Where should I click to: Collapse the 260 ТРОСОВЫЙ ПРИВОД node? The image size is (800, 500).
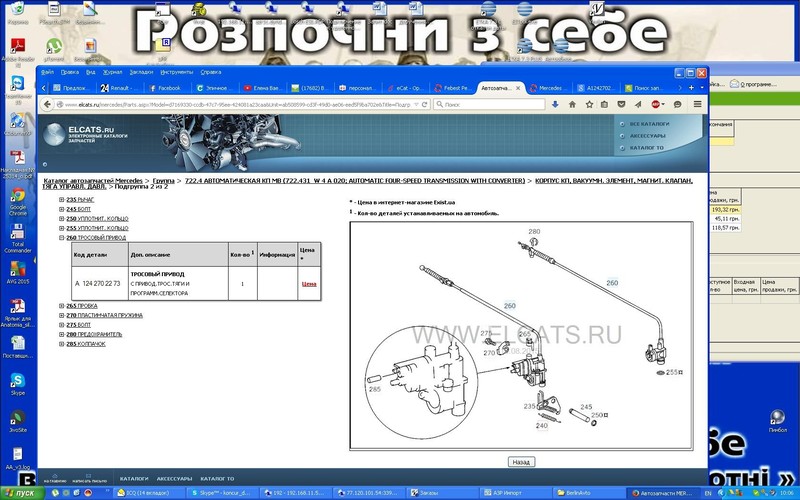pos(61,238)
